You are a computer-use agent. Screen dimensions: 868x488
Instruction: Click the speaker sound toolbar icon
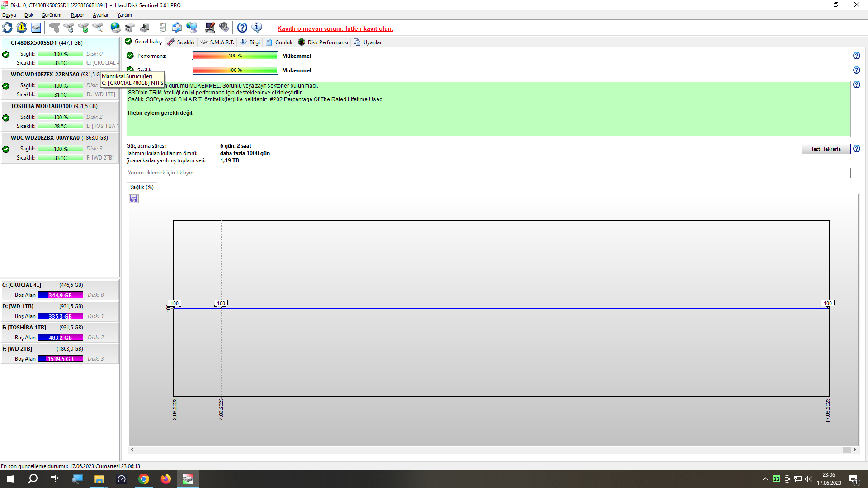coord(224,28)
